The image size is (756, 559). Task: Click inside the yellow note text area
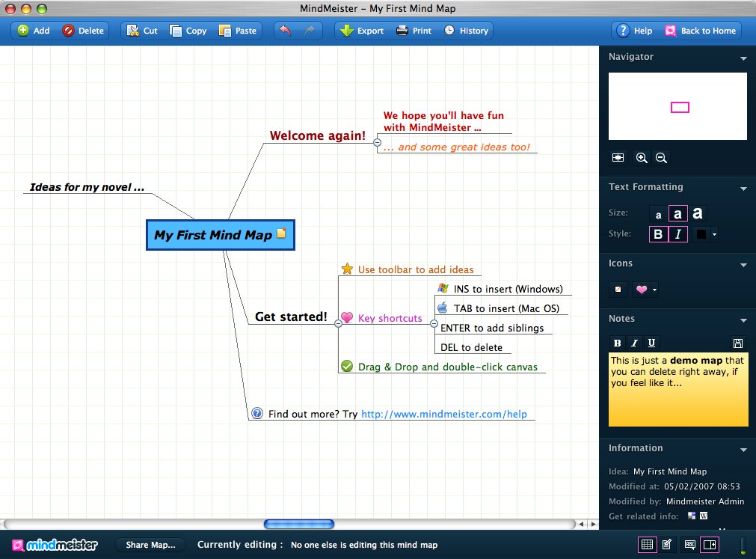678,390
